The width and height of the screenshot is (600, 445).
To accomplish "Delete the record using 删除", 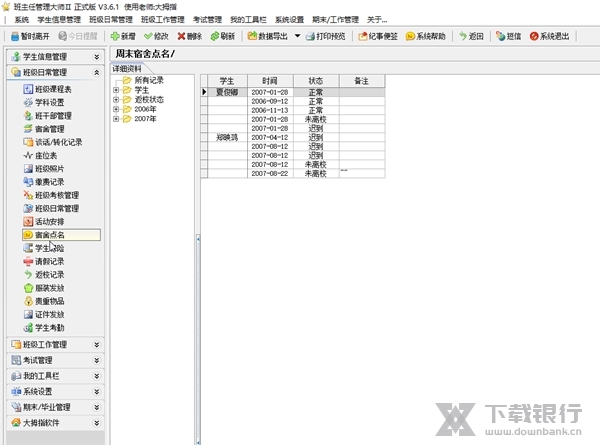I will click(189, 36).
